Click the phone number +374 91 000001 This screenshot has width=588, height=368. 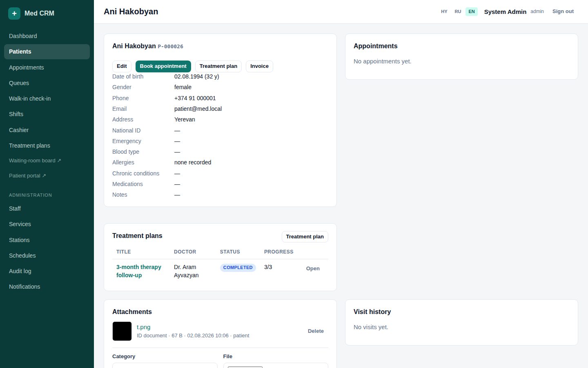click(x=195, y=98)
